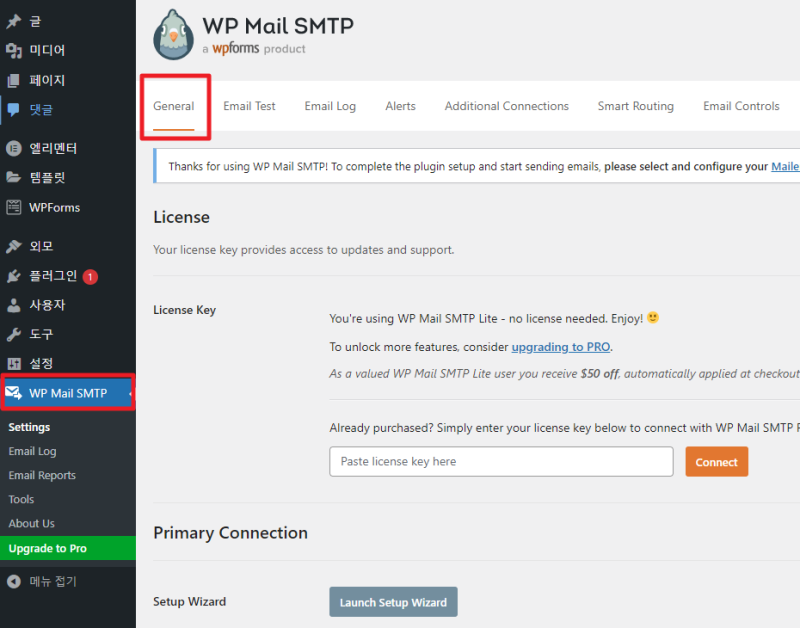Image resolution: width=800 pixels, height=628 pixels.
Task: Open Settings submenu under WP Mail SMTP
Action: (29, 427)
